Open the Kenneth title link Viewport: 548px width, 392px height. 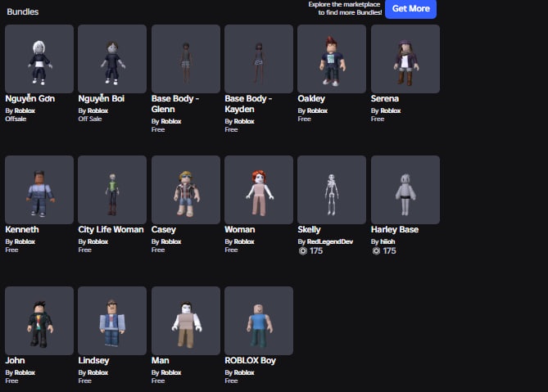[x=22, y=229]
